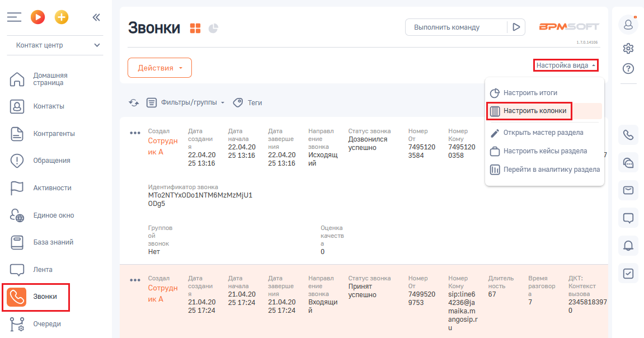
Task: Click the Звонки page heading
Action: click(154, 28)
